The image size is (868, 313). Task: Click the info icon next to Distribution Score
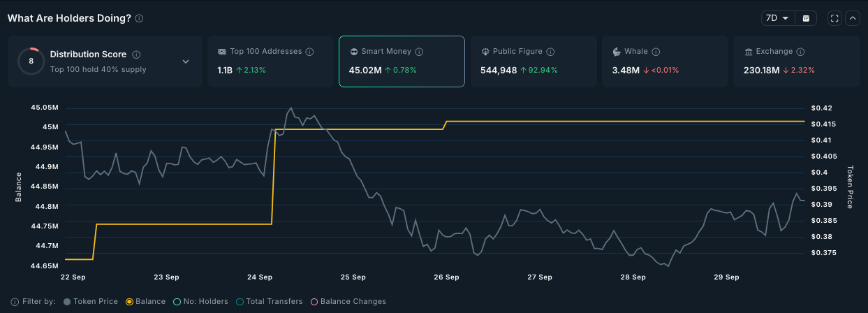(x=136, y=54)
